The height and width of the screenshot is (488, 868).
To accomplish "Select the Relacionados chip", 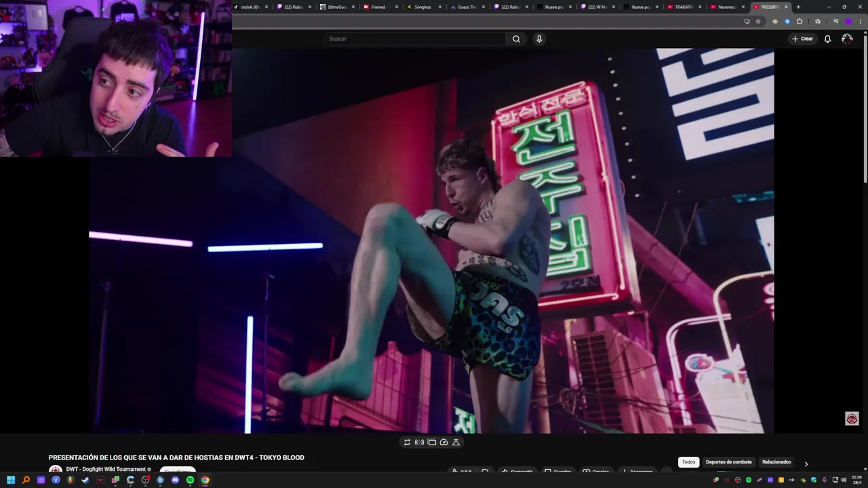I will [776, 462].
